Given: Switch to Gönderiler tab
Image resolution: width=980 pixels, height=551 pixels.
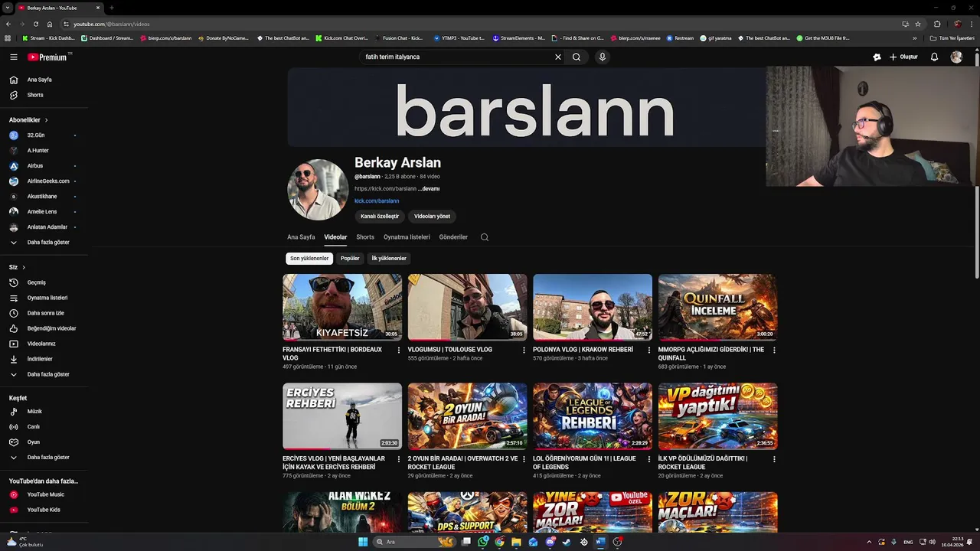Looking at the screenshot, I should tap(453, 237).
